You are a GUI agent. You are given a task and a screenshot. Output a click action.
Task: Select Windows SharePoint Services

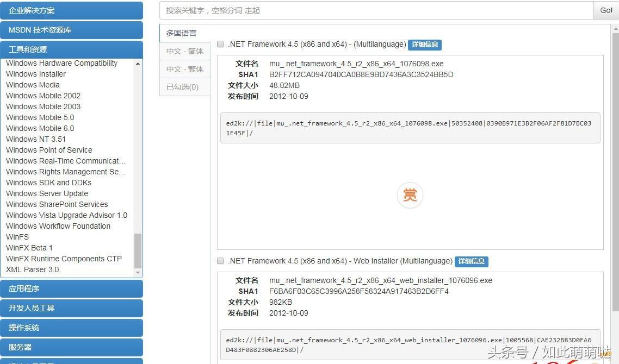coord(57,204)
